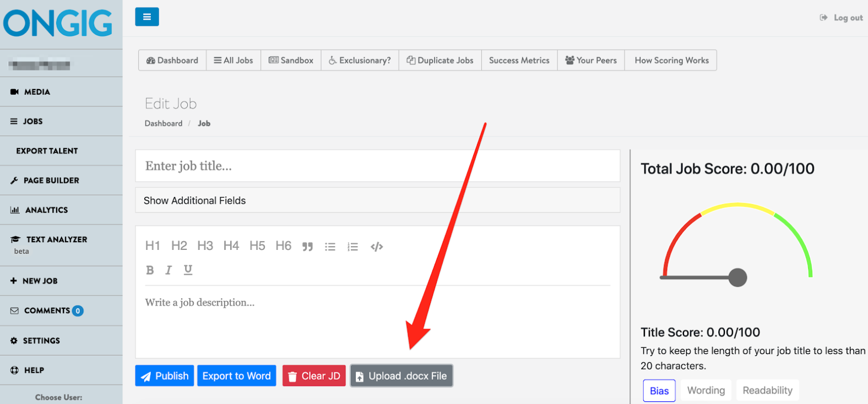This screenshot has height=404, width=868.
Task: Log out of the account
Action: pyautogui.click(x=842, y=18)
